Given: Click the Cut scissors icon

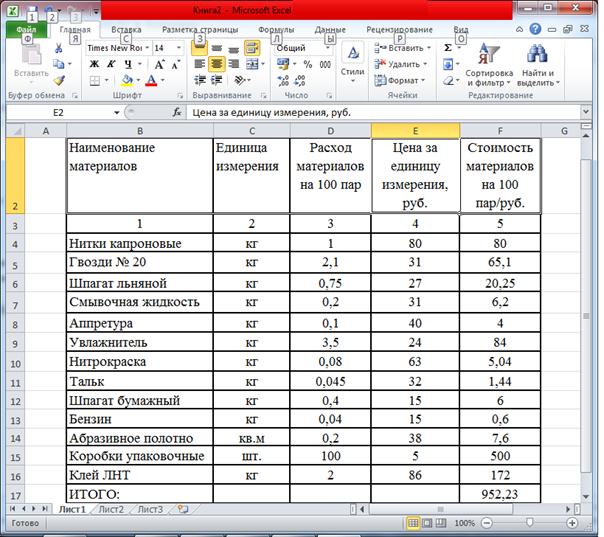Looking at the screenshot, I should click(59, 48).
